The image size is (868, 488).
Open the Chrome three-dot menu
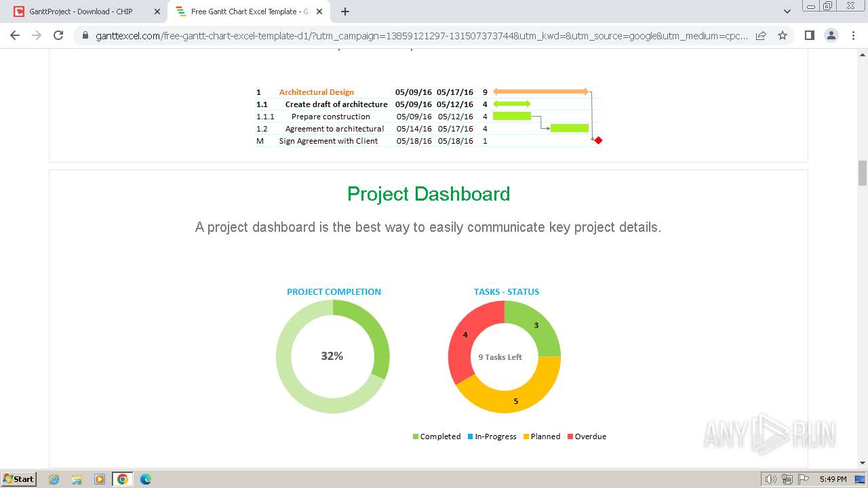point(853,35)
